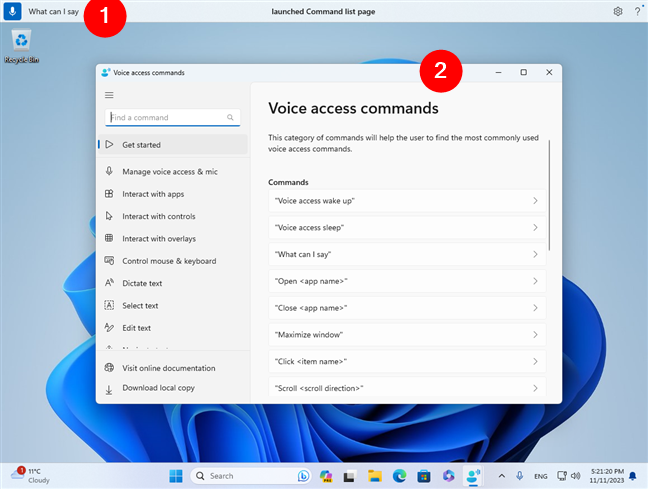Viewport: 648px width, 489px height.
Task: Click the commands list vertical scrollbar
Action: click(x=549, y=195)
